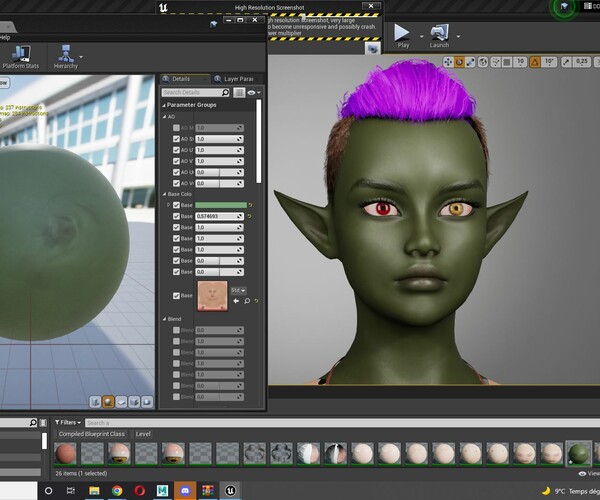The image size is (600, 500).
Task: Select the translate gizmo mode in viewport toolbar
Action: 448,62
